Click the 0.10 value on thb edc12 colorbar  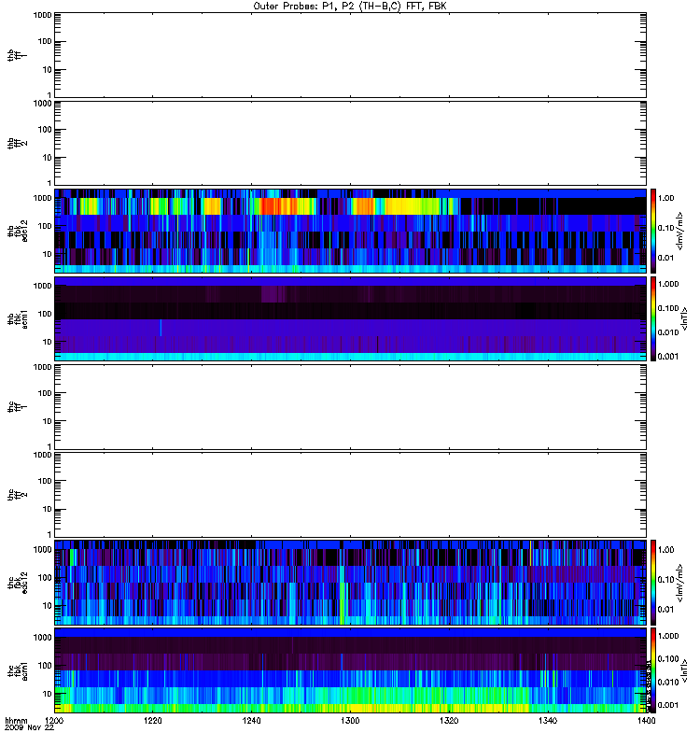pyautogui.click(x=665, y=228)
